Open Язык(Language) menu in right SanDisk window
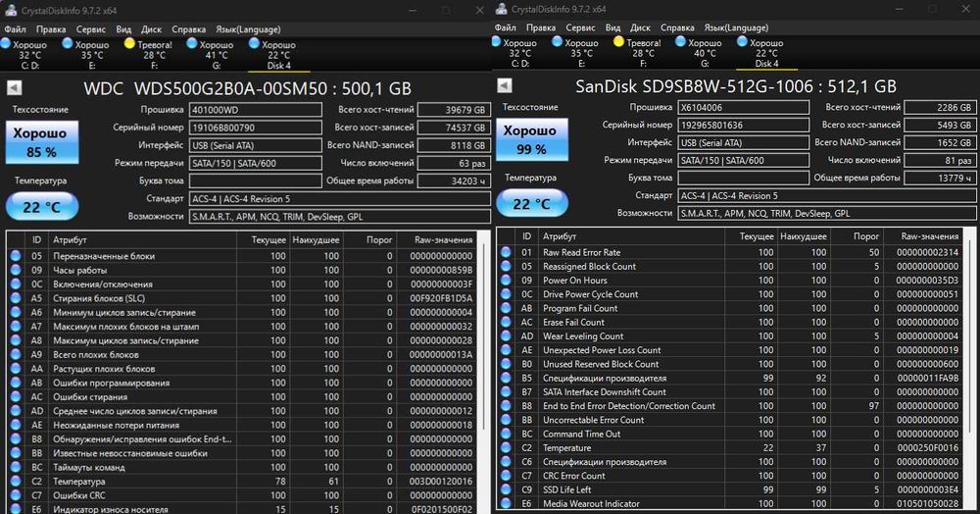 click(736, 27)
